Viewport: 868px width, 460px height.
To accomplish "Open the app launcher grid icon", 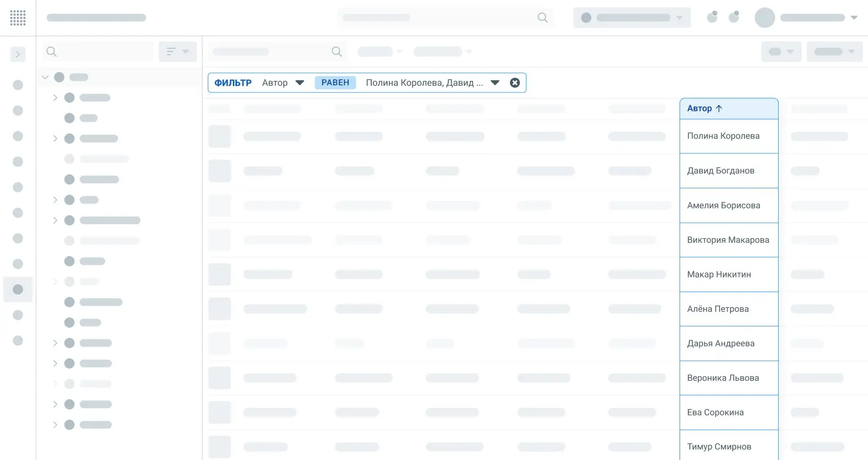I will [18, 18].
